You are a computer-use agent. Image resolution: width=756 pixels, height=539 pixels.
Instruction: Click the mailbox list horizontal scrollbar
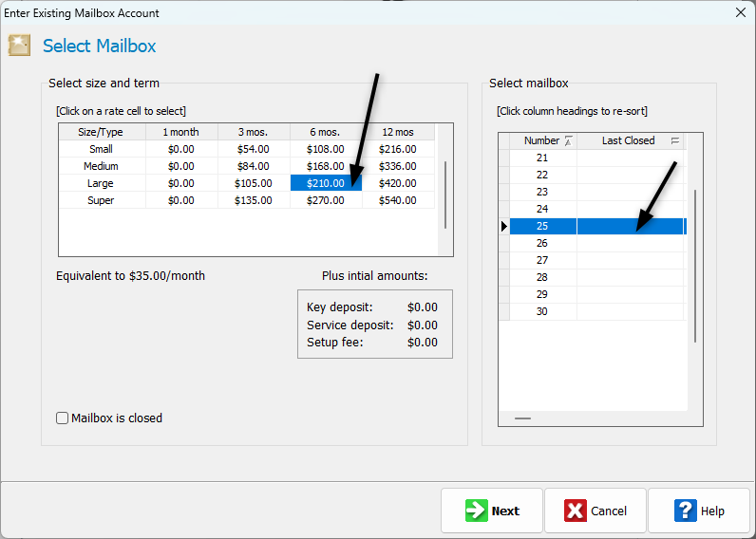tap(522, 418)
